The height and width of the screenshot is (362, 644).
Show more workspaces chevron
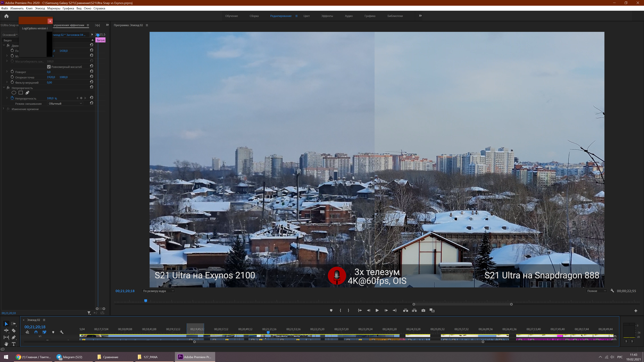click(420, 16)
